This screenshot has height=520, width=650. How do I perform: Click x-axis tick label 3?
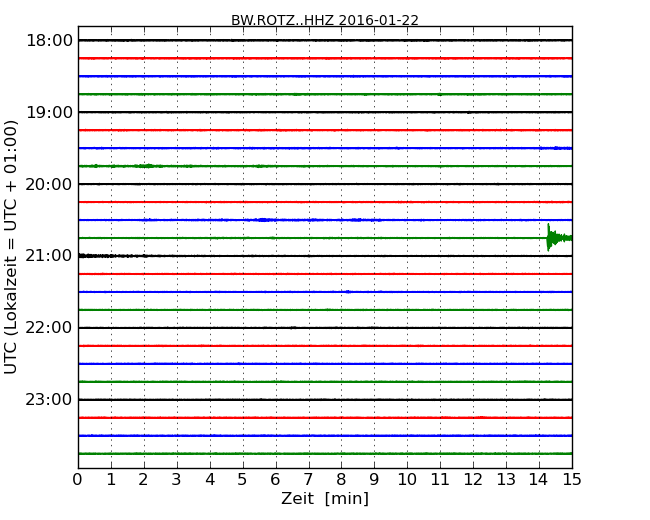177,480
